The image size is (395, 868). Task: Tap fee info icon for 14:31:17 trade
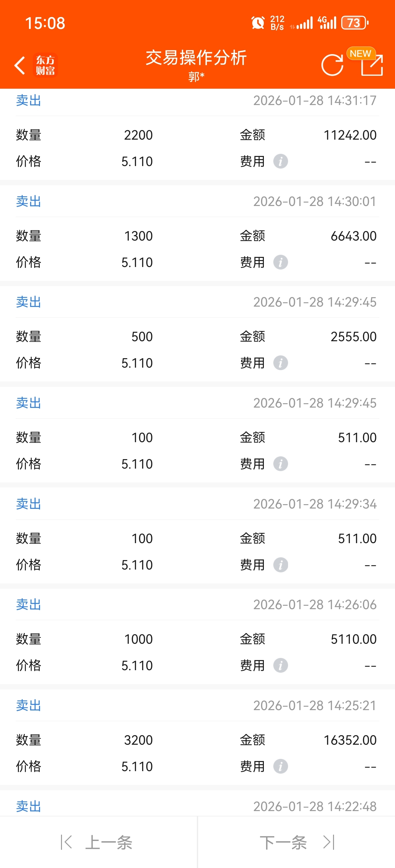click(281, 161)
